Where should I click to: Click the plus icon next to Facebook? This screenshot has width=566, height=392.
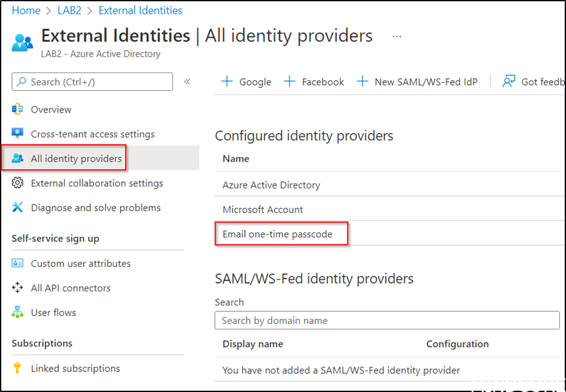290,81
